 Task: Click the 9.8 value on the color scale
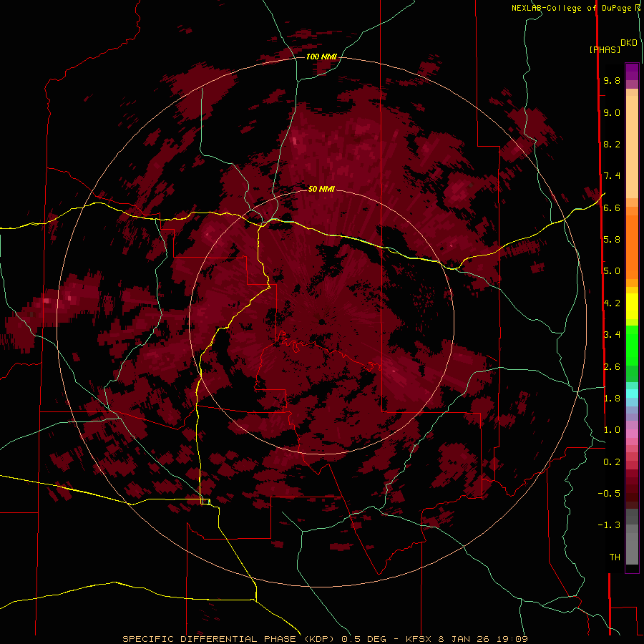point(612,81)
